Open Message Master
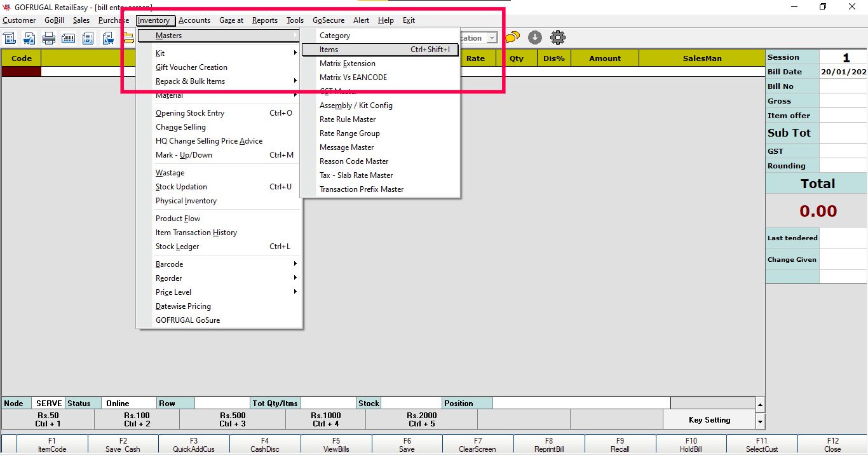 pyautogui.click(x=380, y=147)
